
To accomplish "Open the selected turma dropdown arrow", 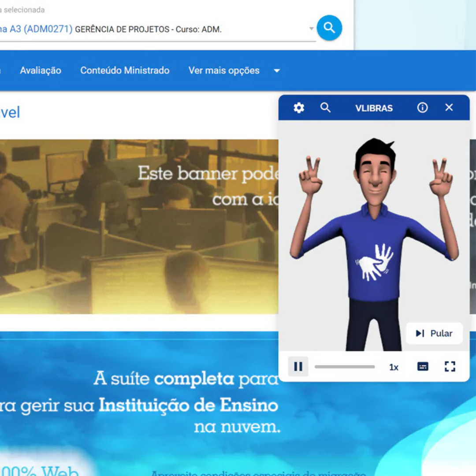I will [312, 29].
